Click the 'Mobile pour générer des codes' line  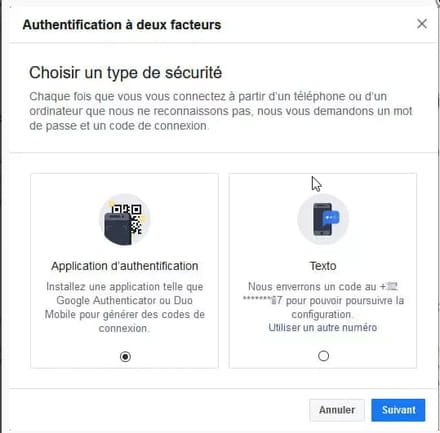point(125,314)
